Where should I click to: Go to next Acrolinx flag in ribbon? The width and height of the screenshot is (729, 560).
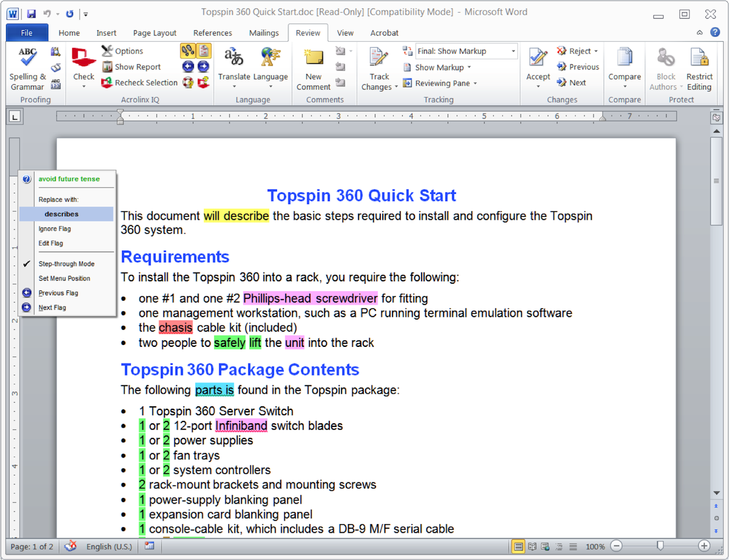204,67
